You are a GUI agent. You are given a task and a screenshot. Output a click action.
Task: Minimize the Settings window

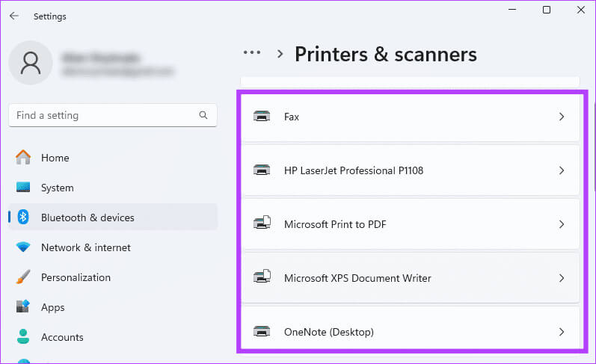pos(512,10)
